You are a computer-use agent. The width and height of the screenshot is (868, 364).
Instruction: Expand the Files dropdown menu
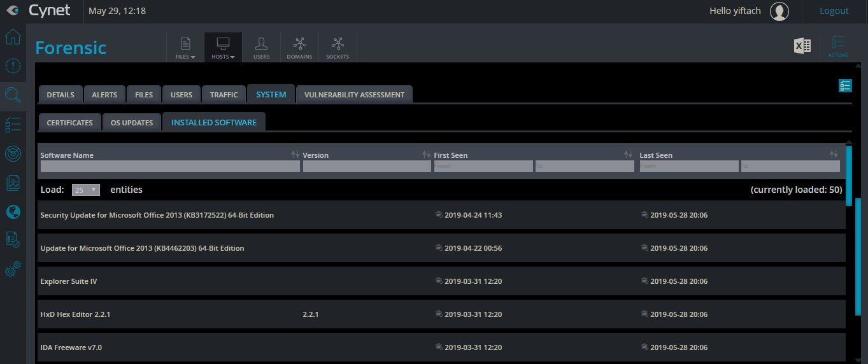(x=185, y=48)
